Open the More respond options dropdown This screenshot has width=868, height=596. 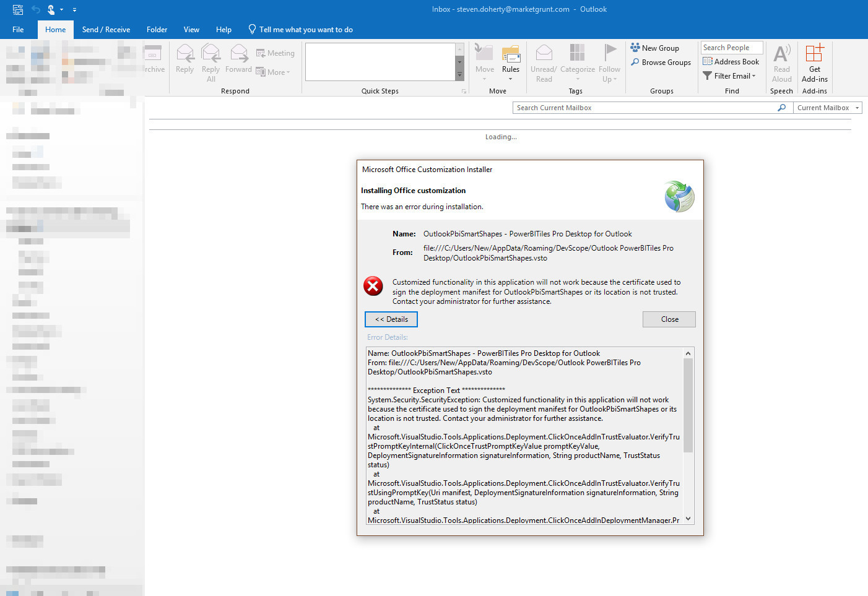tap(273, 72)
